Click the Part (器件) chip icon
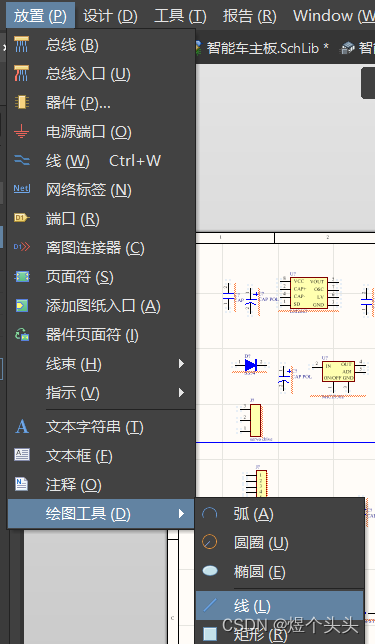Image resolution: width=375 pixels, height=644 pixels. (21, 102)
